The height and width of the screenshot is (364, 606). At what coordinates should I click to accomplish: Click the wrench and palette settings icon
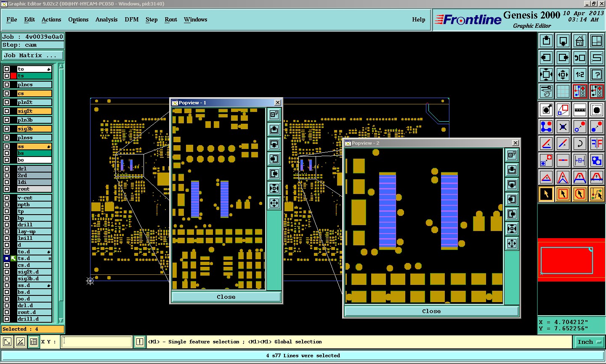(546, 91)
